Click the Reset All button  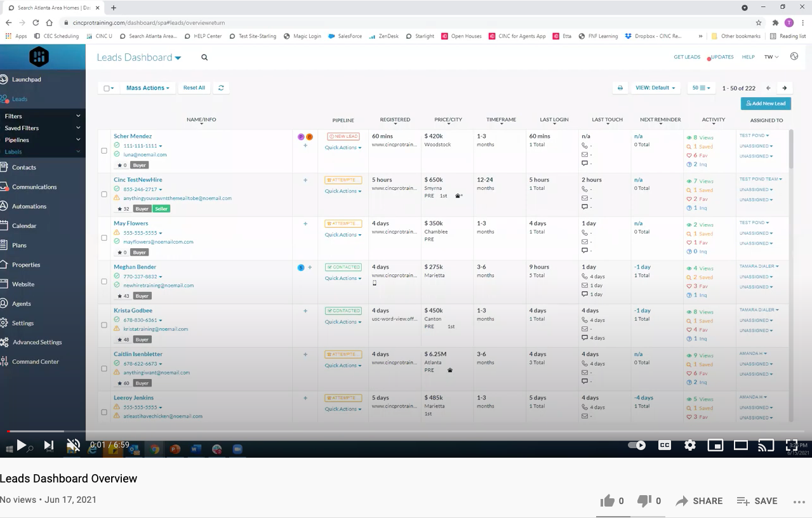coord(194,88)
